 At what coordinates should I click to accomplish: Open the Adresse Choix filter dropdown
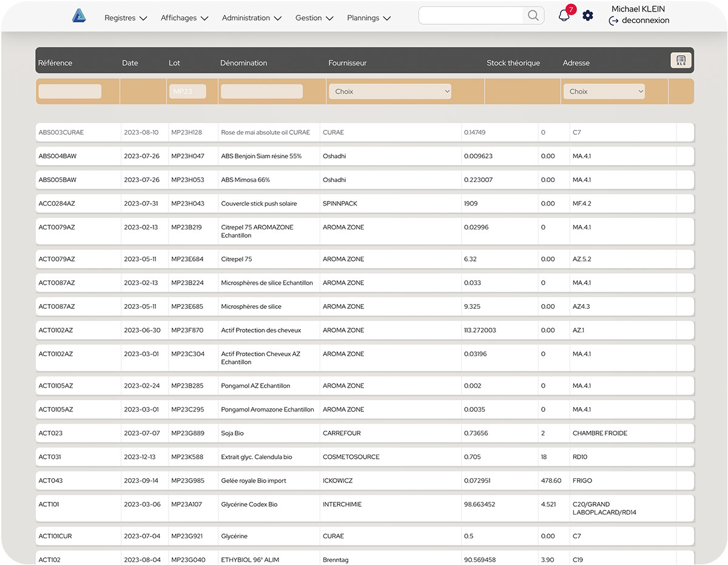click(x=604, y=92)
